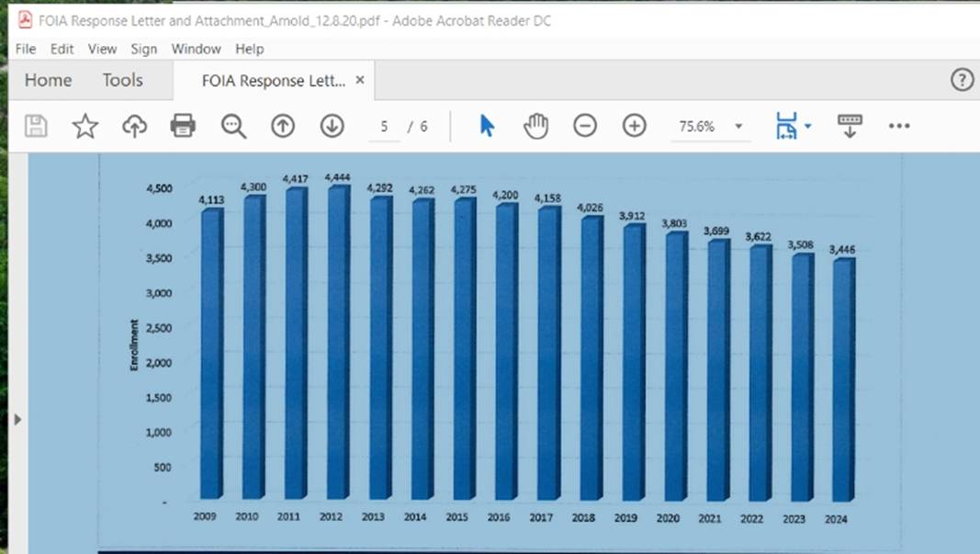Go to previous page with up arrow
The width and height of the screenshot is (980, 554).
pyautogui.click(x=283, y=126)
